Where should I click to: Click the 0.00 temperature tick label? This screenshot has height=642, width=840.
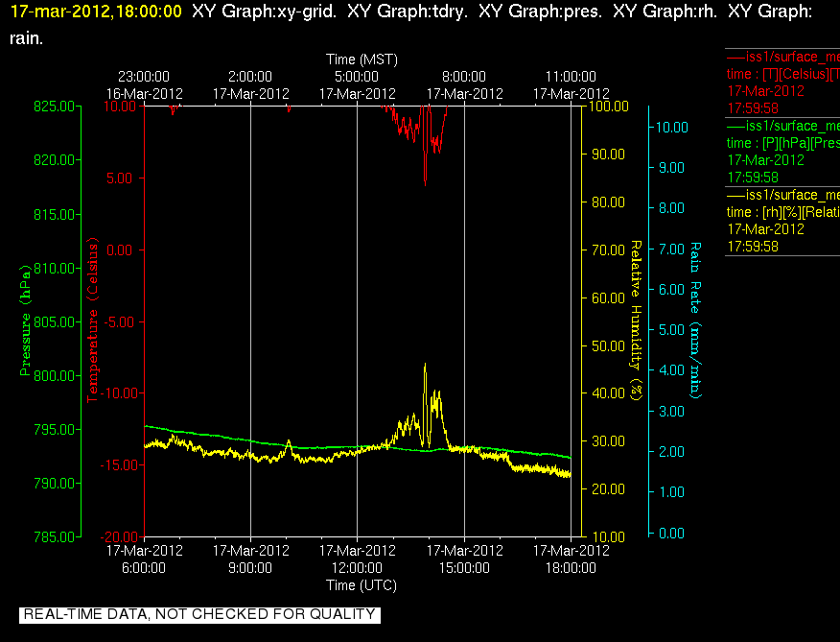120,250
